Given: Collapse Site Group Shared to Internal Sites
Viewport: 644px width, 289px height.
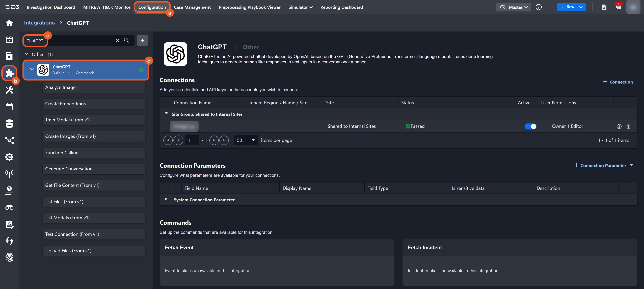Looking at the screenshot, I should tap(166, 114).
